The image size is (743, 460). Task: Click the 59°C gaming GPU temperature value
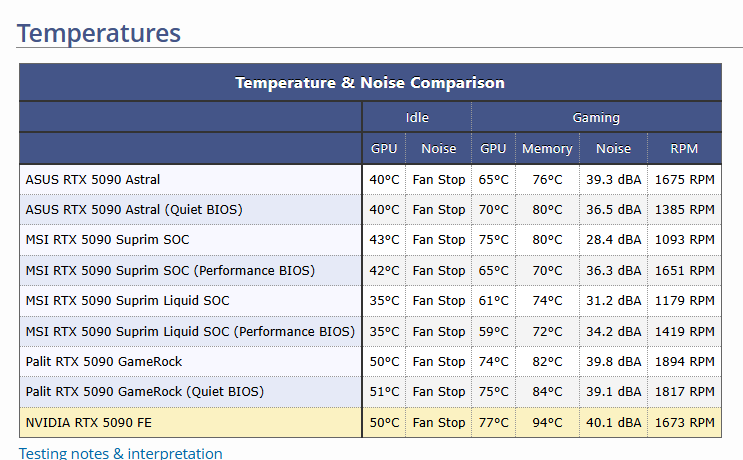(493, 331)
